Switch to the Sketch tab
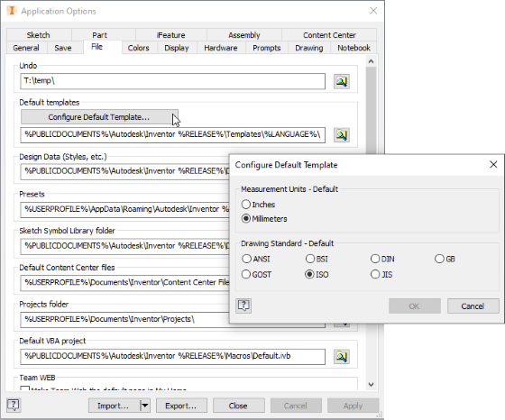This screenshot has width=505, height=420. 38,35
